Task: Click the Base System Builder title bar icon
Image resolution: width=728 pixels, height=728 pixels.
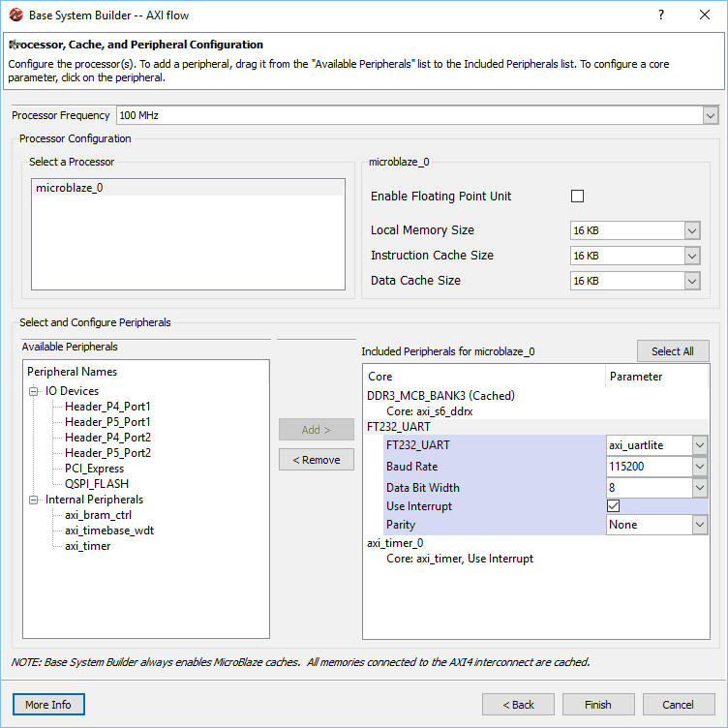Action: pos(15,15)
